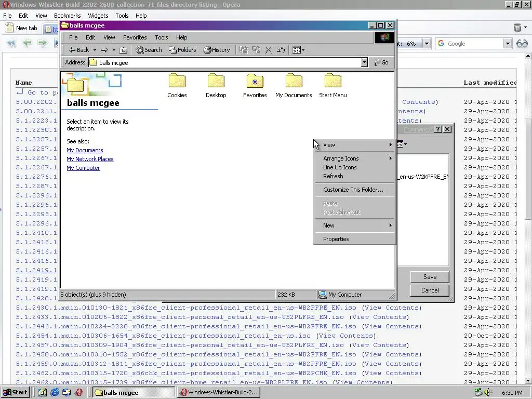Image resolution: width=532 pixels, height=399 pixels.
Task: Click the volume speaker tray icon
Action: point(488,392)
